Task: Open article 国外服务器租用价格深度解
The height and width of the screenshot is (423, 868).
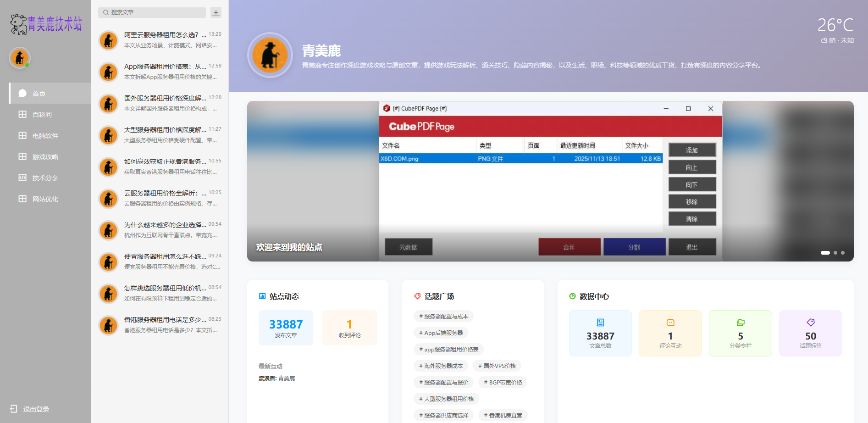Action: (160, 103)
